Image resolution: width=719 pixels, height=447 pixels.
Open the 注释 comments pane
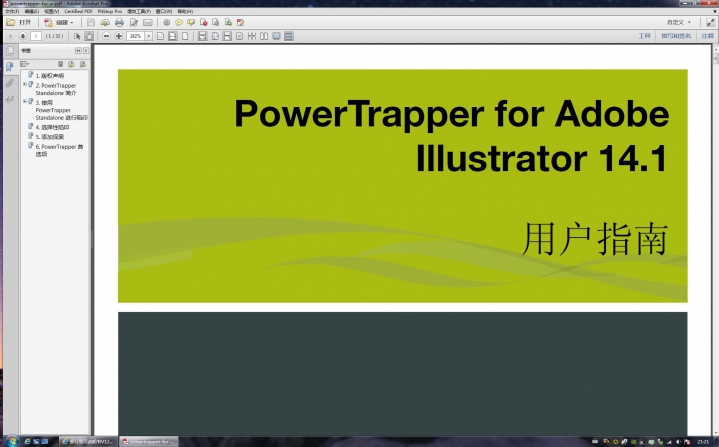click(x=707, y=36)
